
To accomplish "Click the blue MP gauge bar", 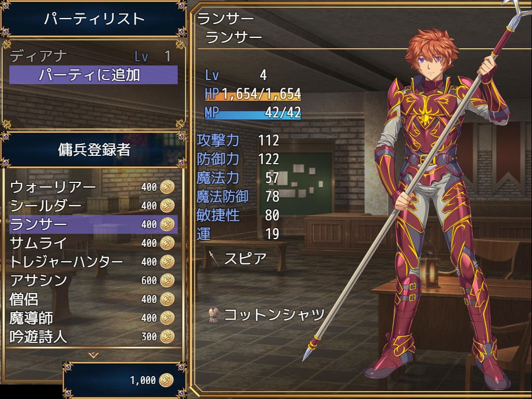I will (x=253, y=113).
